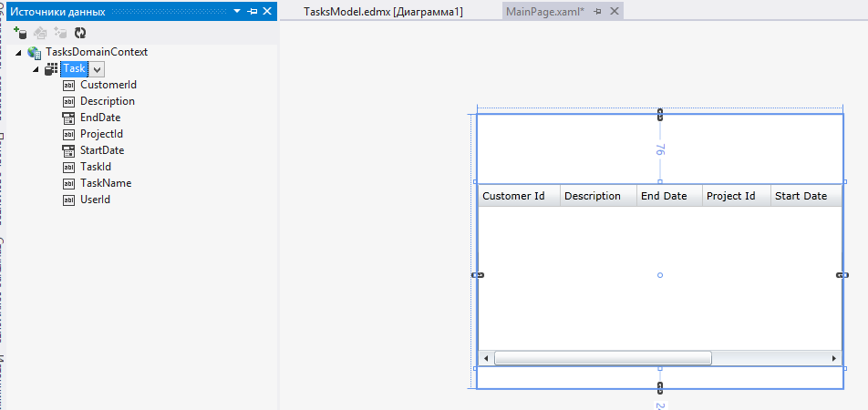Select the MainPage.xaml tab
Viewport: 868px width, 410px height.
pos(544,12)
